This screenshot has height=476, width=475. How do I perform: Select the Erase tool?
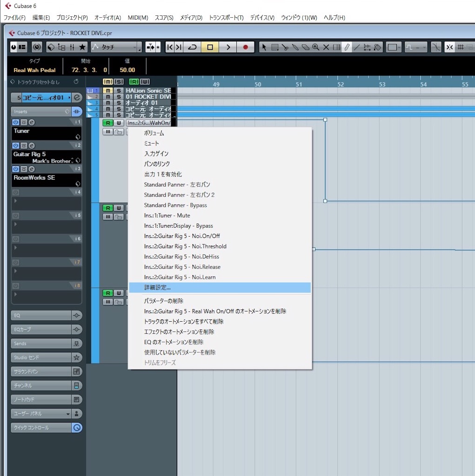point(305,47)
